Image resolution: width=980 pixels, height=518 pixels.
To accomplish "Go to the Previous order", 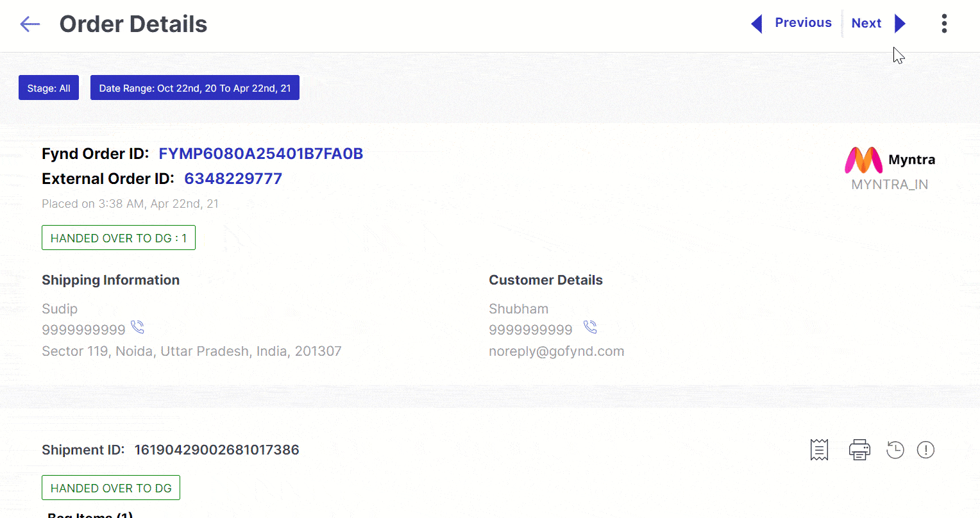I will point(803,23).
